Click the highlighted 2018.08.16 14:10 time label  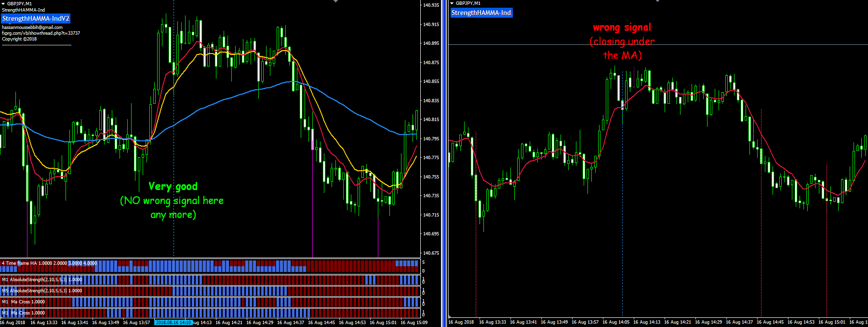[x=174, y=323]
